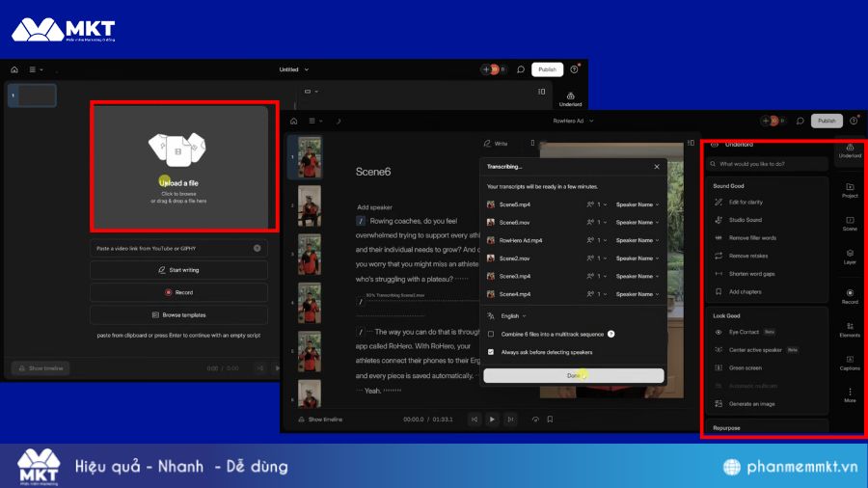Open the Project sidebar tab

pyautogui.click(x=850, y=190)
